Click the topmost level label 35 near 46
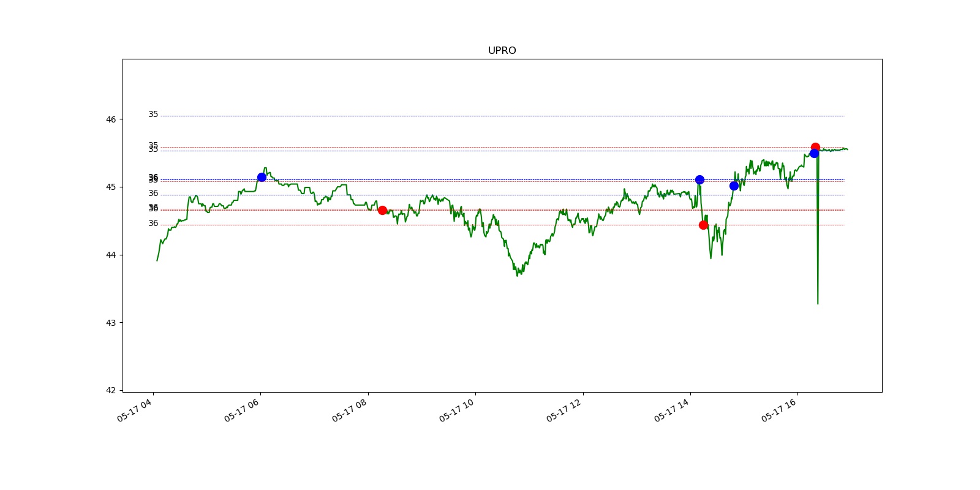The width and height of the screenshot is (980, 490). coord(153,115)
